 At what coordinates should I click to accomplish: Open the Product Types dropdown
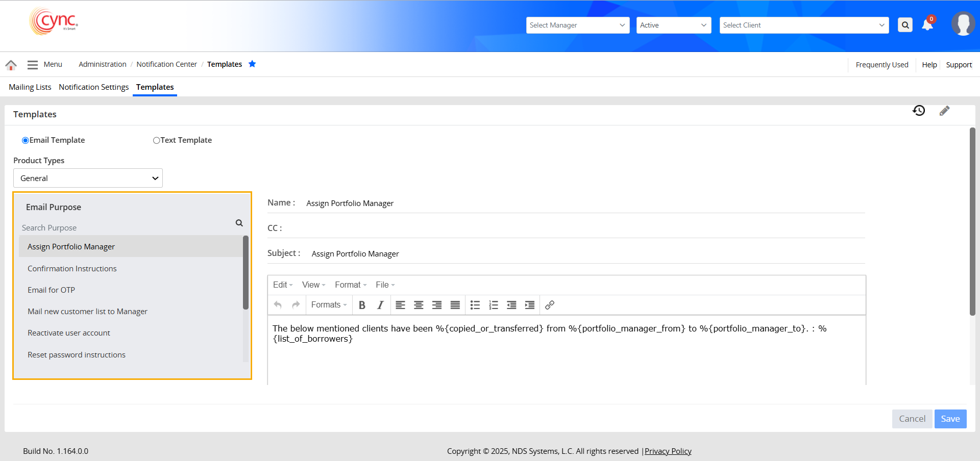pos(88,178)
